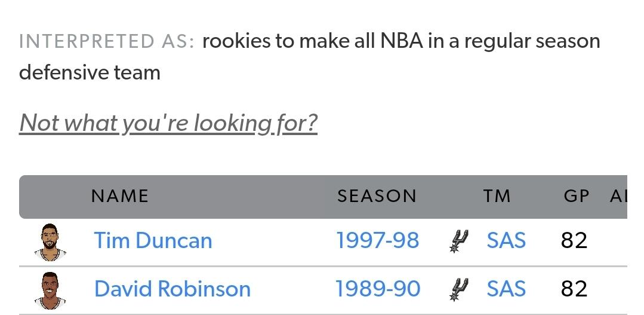
Task: Sort table by GP column header
Action: click(x=577, y=196)
